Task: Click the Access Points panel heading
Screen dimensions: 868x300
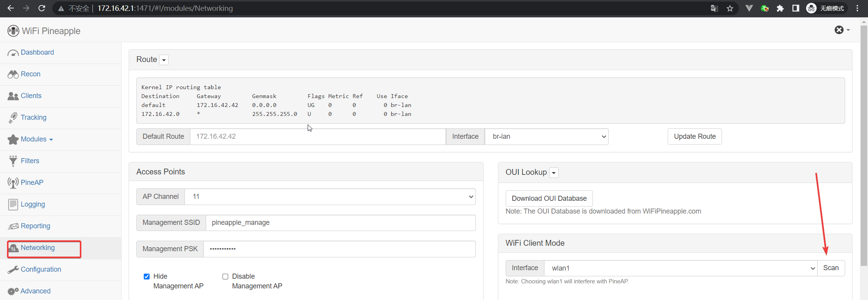Action: tap(161, 172)
